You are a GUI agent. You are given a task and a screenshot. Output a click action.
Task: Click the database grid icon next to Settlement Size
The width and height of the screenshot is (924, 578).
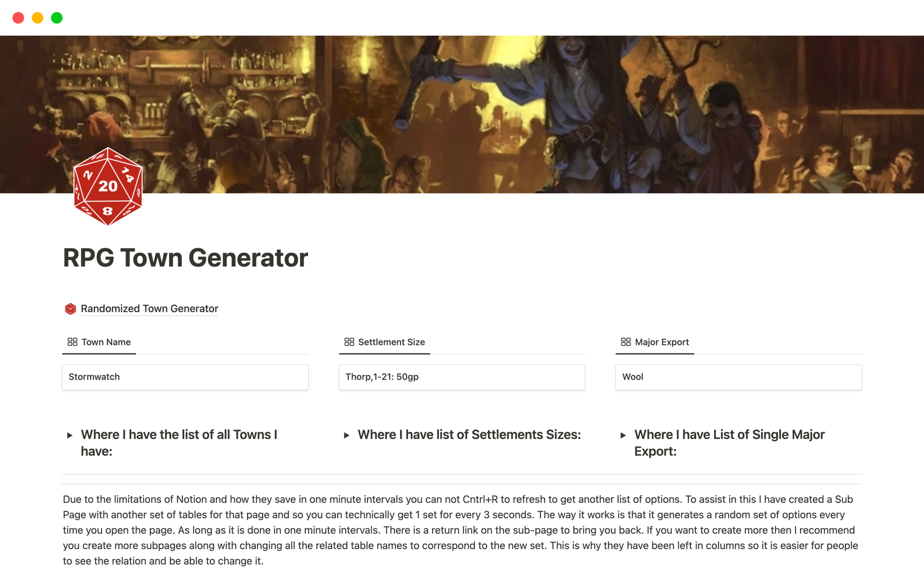(349, 342)
